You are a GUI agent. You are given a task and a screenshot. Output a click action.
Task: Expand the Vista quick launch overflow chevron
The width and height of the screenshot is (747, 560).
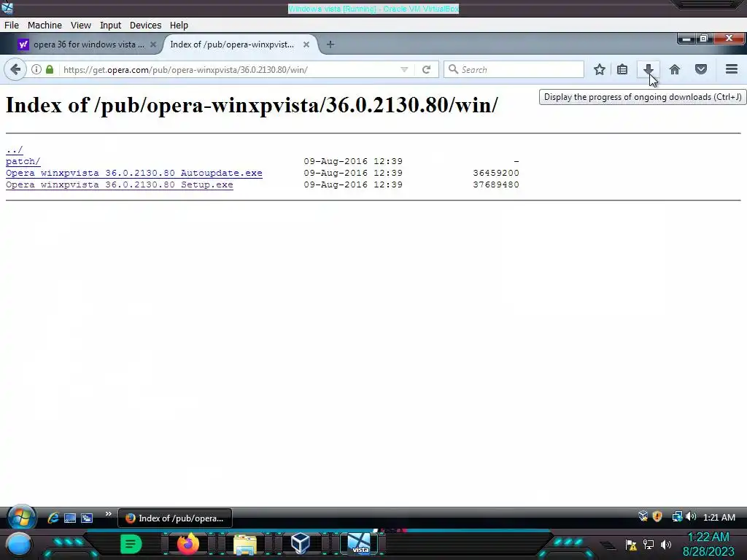[108, 514]
